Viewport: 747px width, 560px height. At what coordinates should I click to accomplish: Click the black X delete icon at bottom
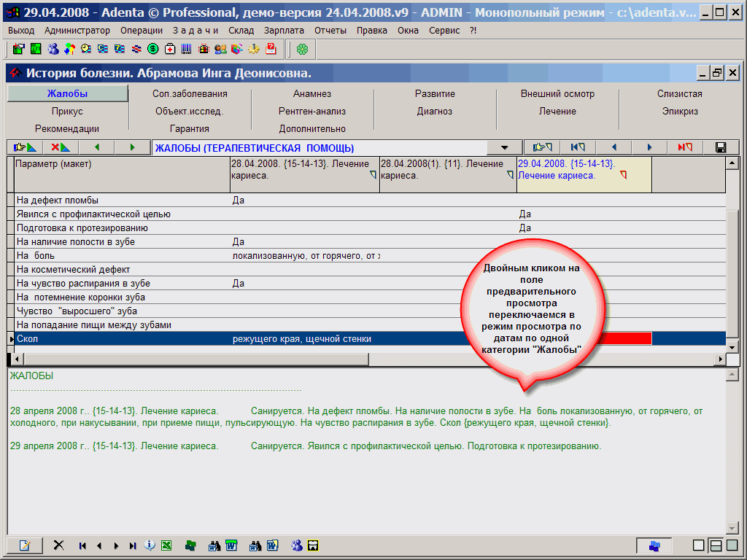[x=59, y=545]
